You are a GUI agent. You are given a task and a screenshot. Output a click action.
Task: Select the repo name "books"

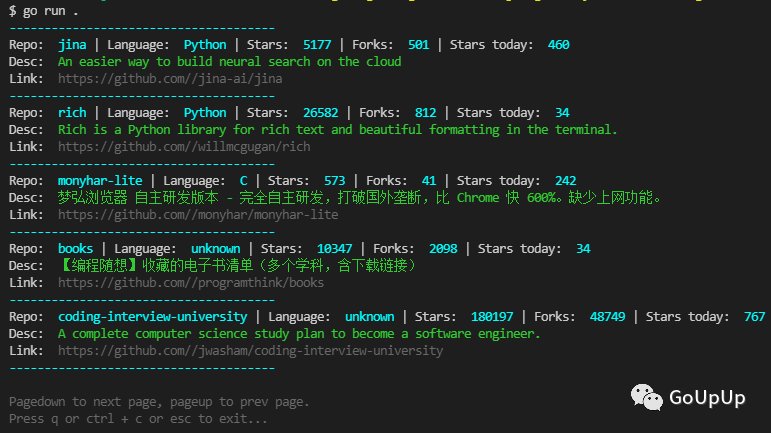click(76, 249)
